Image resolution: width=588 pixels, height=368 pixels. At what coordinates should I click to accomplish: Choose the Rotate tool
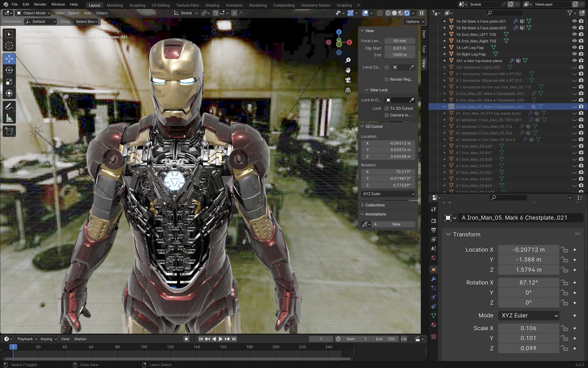click(x=9, y=70)
